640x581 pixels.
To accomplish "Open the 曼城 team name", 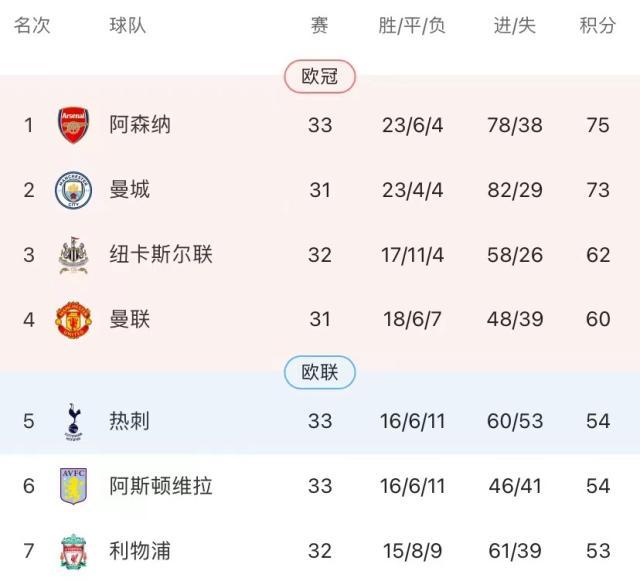I will point(130,189).
